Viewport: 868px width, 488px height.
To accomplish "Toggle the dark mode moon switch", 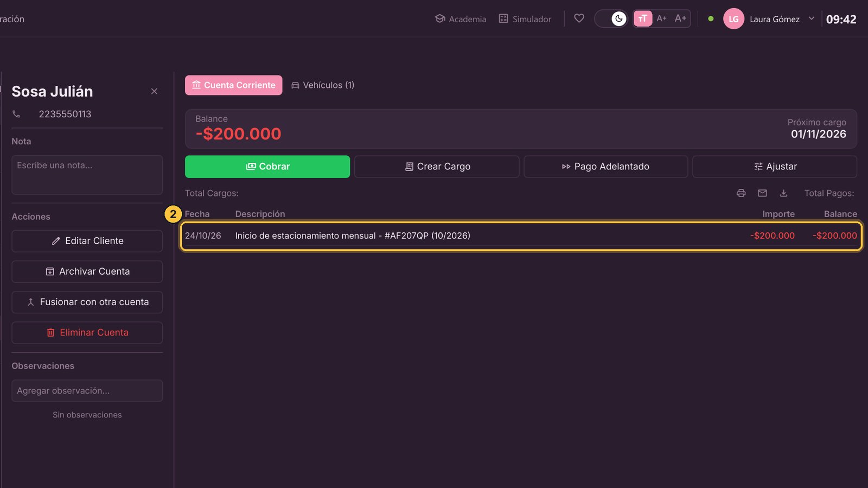I will [x=611, y=19].
